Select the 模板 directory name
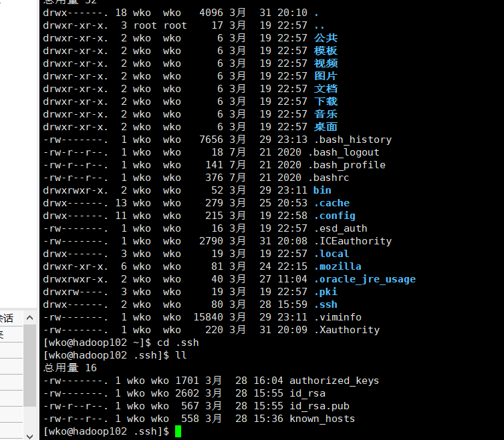 [326, 51]
